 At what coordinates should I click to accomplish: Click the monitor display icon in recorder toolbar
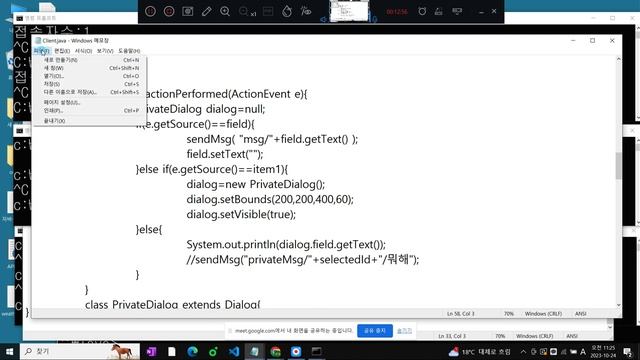tap(457, 11)
